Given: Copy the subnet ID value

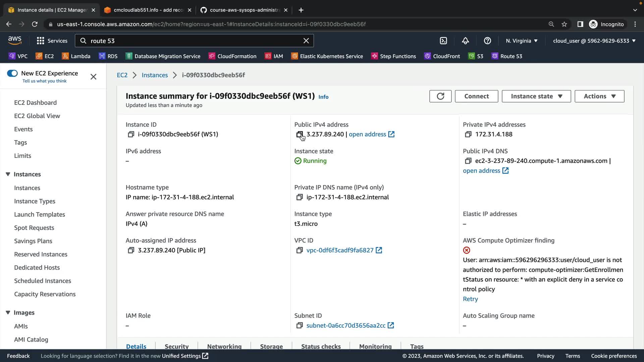Looking at the screenshot, I should coord(299,325).
